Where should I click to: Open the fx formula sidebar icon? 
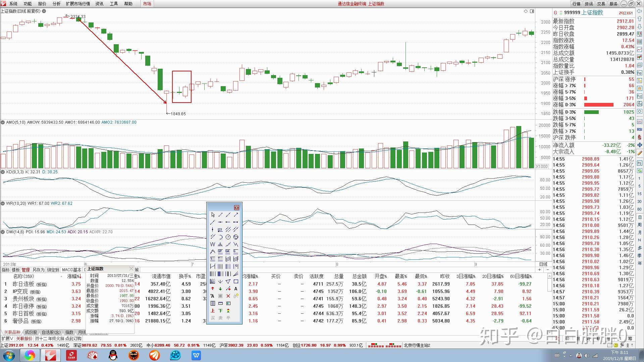pos(639,104)
